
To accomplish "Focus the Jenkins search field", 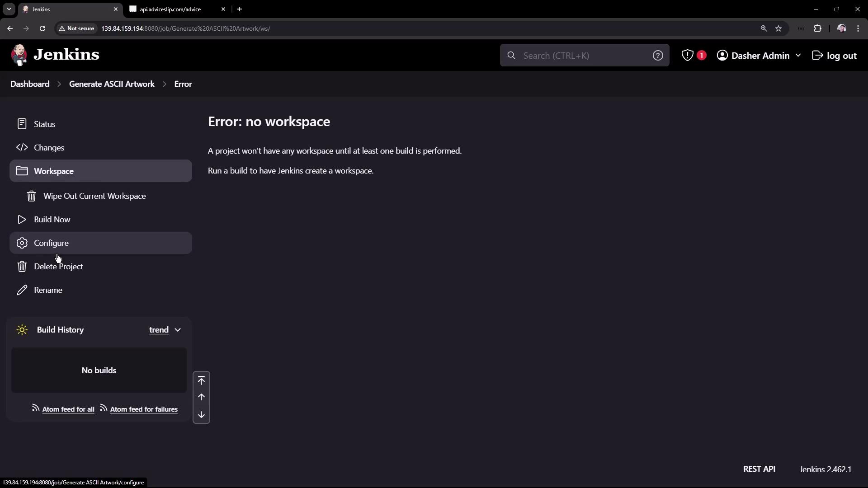I will (x=583, y=56).
